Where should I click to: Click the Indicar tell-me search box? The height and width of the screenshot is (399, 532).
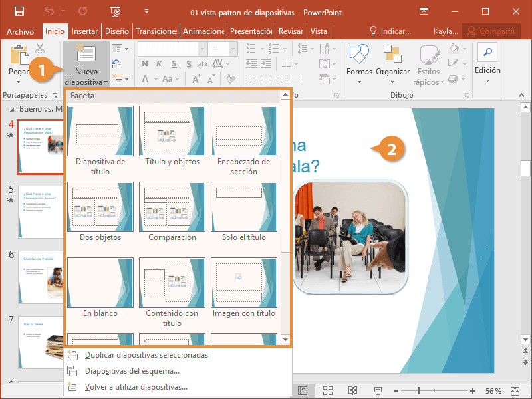(390, 31)
